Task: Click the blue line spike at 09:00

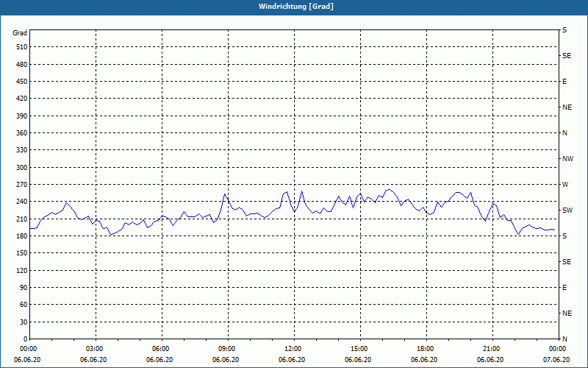Action: pos(225,194)
